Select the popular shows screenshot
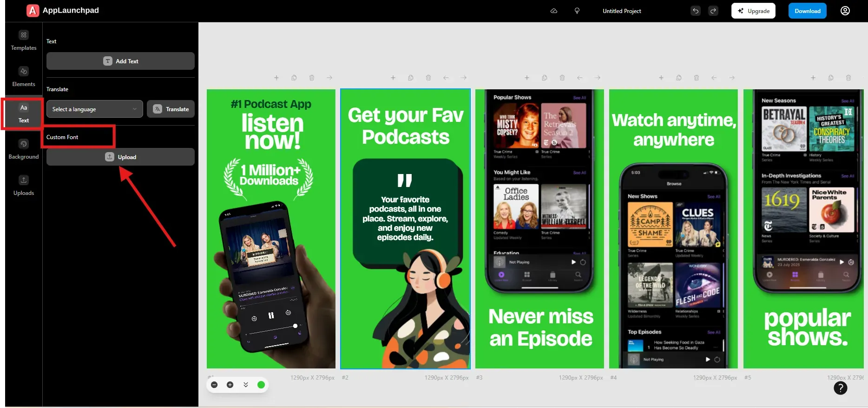 [x=803, y=229]
